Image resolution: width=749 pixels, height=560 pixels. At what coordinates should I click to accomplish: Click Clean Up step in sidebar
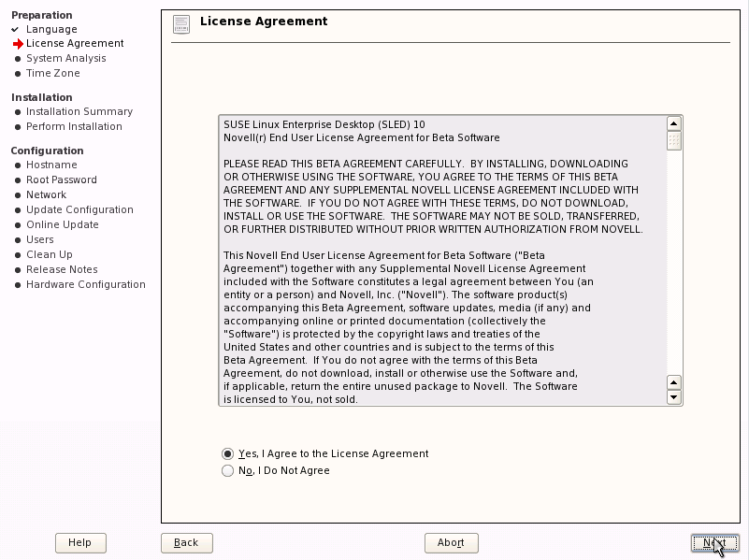coord(50,254)
